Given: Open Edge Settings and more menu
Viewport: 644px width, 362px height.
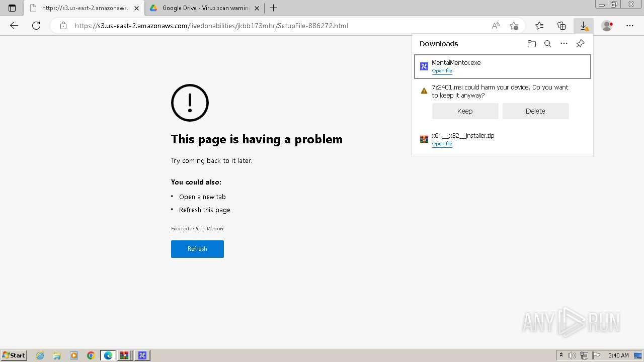Looking at the screenshot, I should [x=630, y=26].
